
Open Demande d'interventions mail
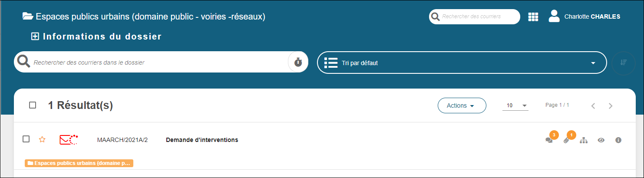pyautogui.click(x=202, y=140)
